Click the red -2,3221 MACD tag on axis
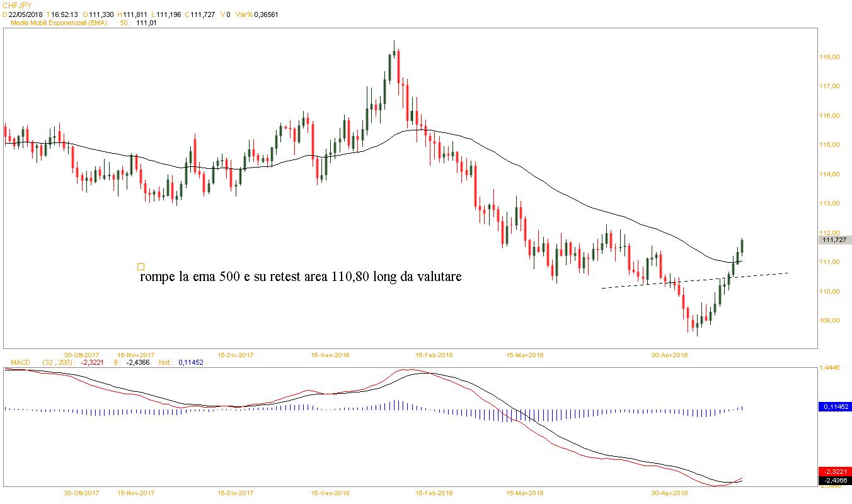Image resolution: width=852 pixels, height=504 pixels. [834, 471]
